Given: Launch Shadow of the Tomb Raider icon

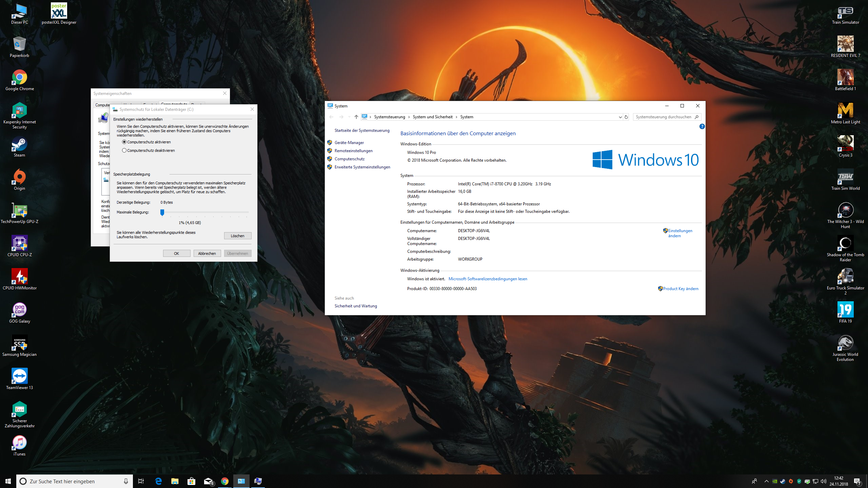Looking at the screenshot, I should pos(845,248).
